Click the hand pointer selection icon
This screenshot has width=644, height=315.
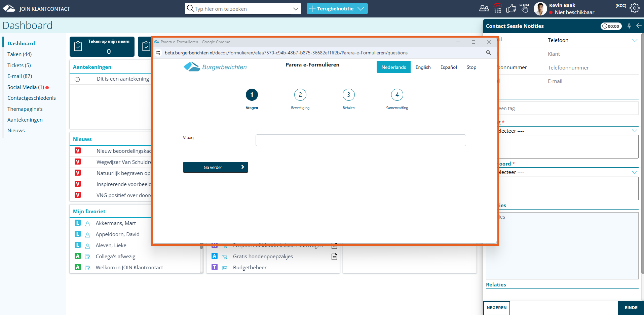(x=524, y=8)
